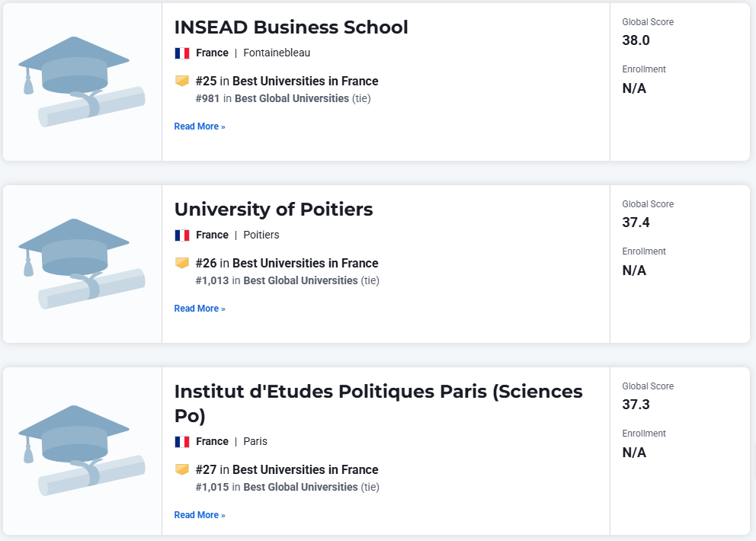Click '#25 in Best Universities in France'
The height and width of the screenshot is (541, 756).
pyautogui.click(x=287, y=81)
